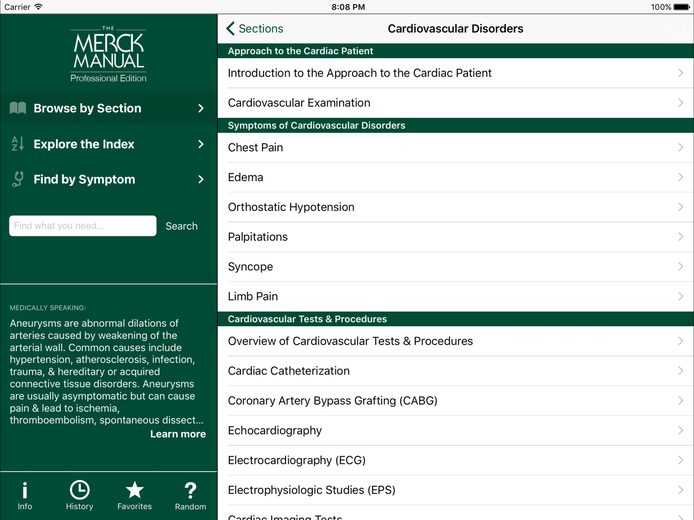The image size is (694, 520).
Task: Focus the 'Find what you need...' search field
Action: coord(83,226)
